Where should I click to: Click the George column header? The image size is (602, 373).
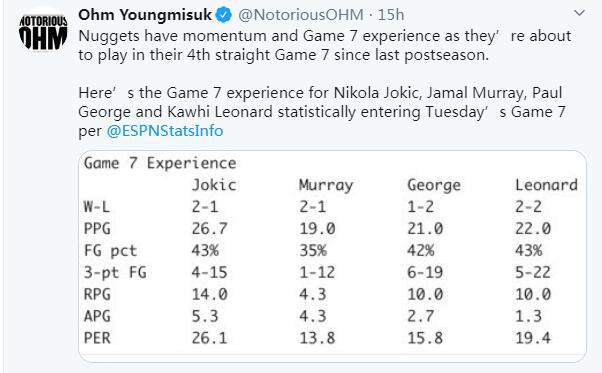[434, 185]
